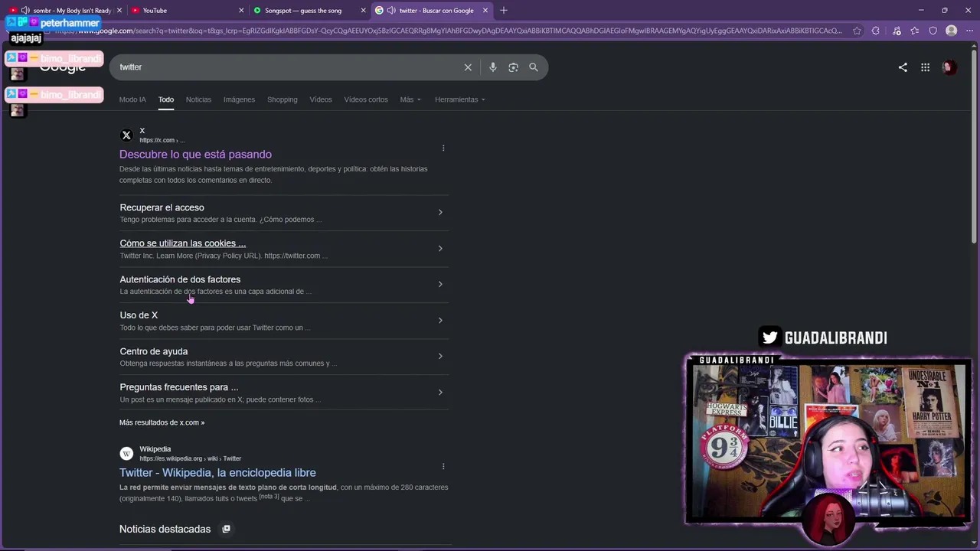Click the icon beside Noticias destacadas

click(226, 529)
